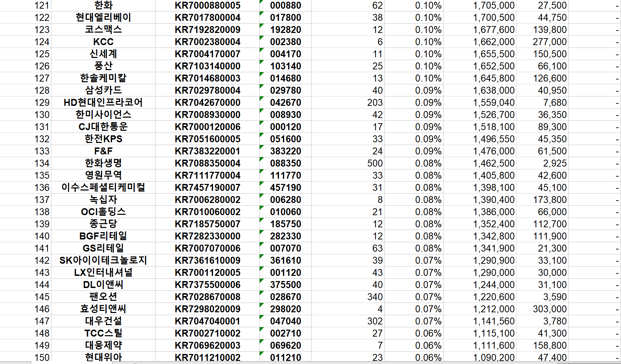This screenshot has height=364, width=621.
Task: Click stock code 185750
Action: (x=285, y=224)
